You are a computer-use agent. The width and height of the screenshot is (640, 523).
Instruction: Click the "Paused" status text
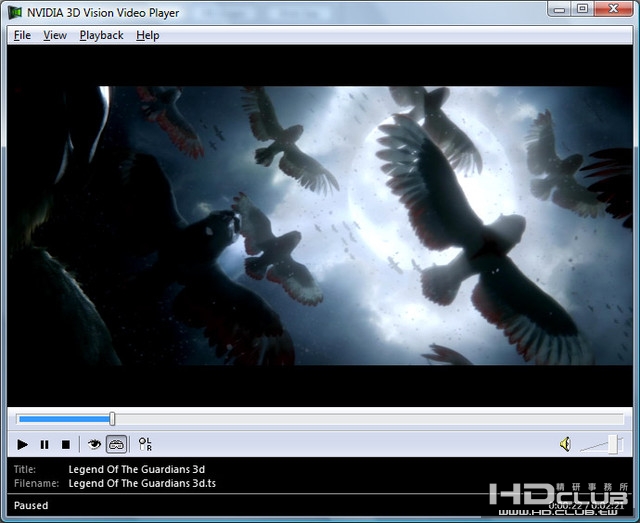click(31, 505)
